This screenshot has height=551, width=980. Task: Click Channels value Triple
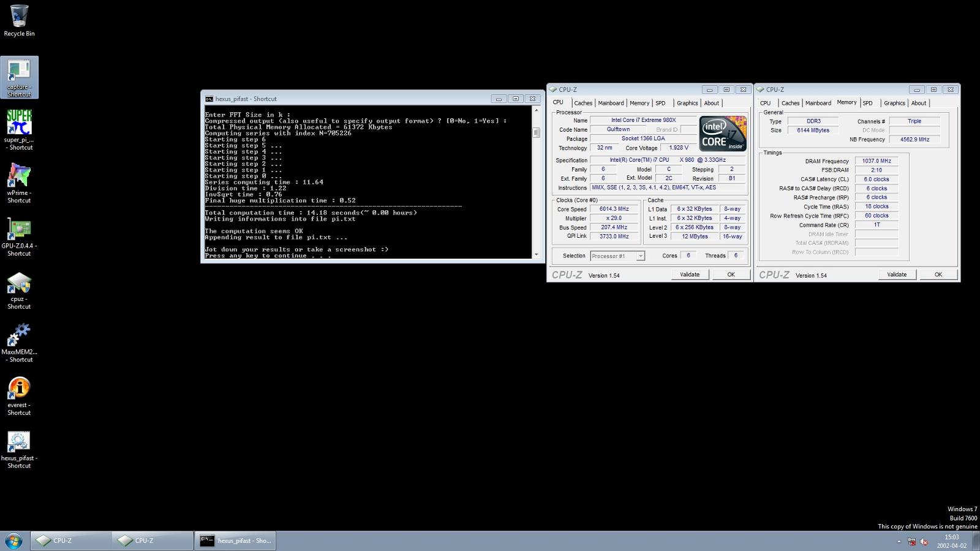coord(914,121)
